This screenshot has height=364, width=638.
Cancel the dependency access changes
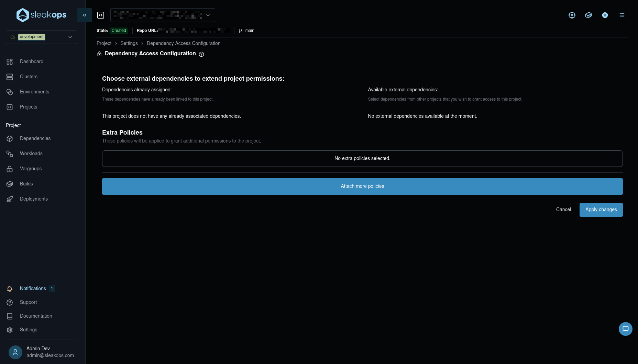click(563, 209)
